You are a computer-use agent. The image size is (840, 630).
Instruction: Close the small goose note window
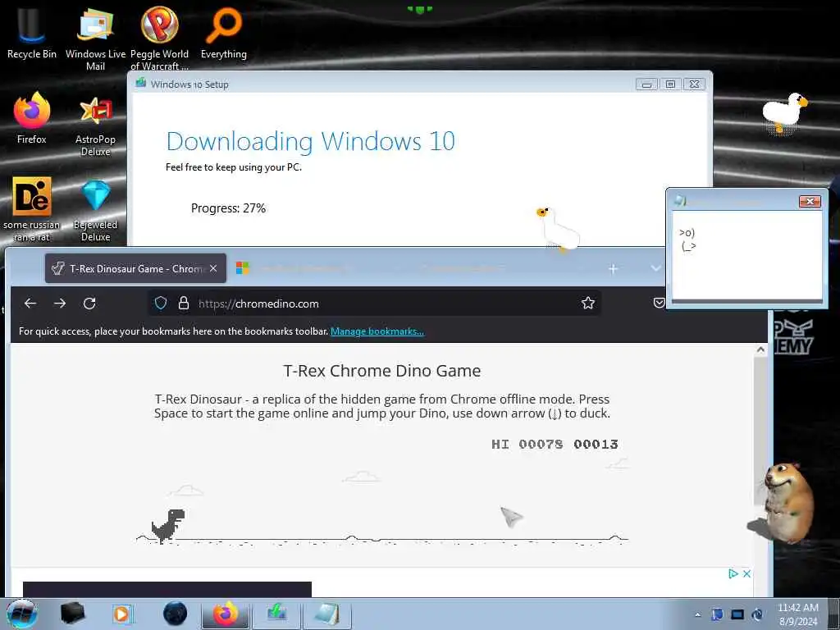(x=810, y=201)
